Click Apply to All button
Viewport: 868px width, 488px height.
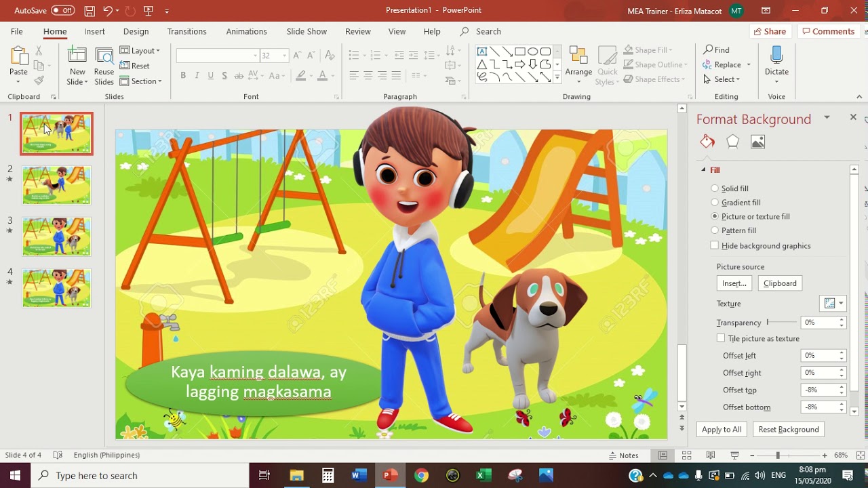[x=722, y=429]
